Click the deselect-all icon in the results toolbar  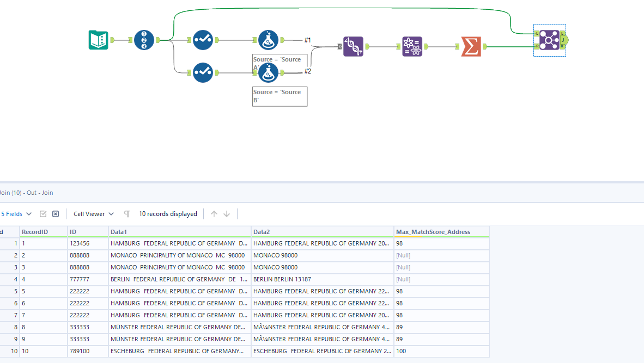click(55, 213)
